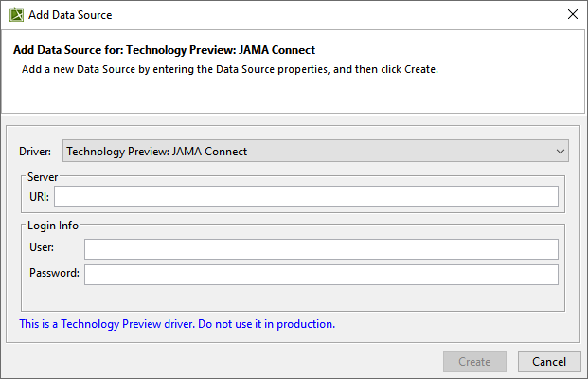Screen dimensions: 588x379
Task: Click the blue Technology Preview warning text
Action: pos(177,324)
